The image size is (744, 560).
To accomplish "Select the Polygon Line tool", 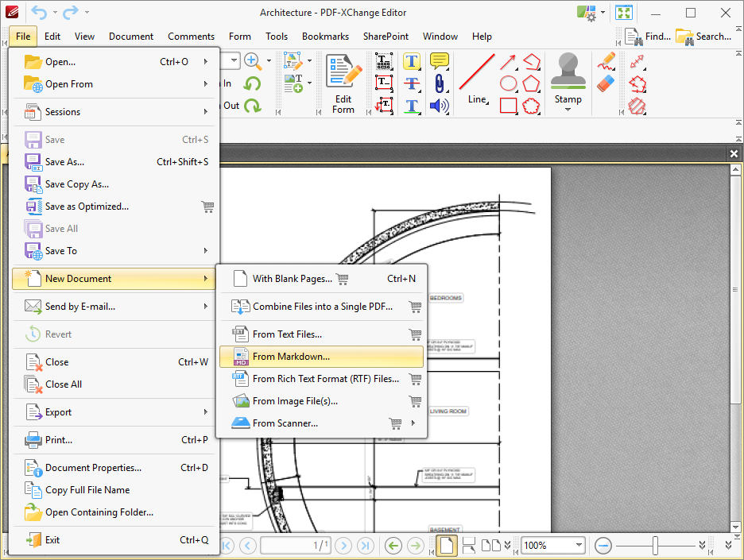I will [531, 62].
